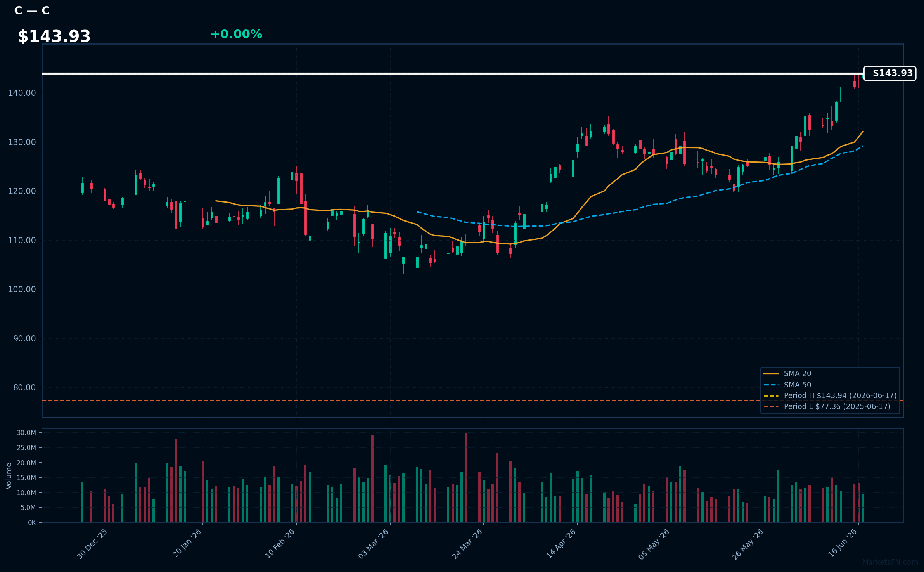924x572 pixels.
Task: Click the 140.00 price axis label
Action: [22, 93]
